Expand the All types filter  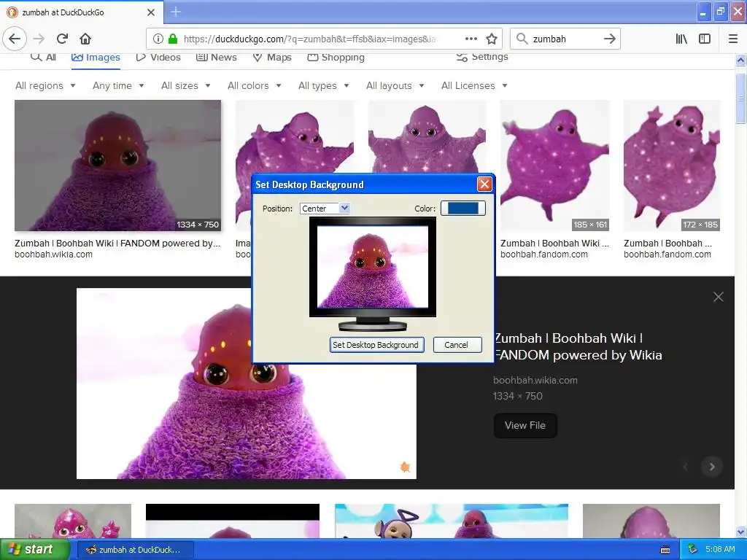pos(323,86)
